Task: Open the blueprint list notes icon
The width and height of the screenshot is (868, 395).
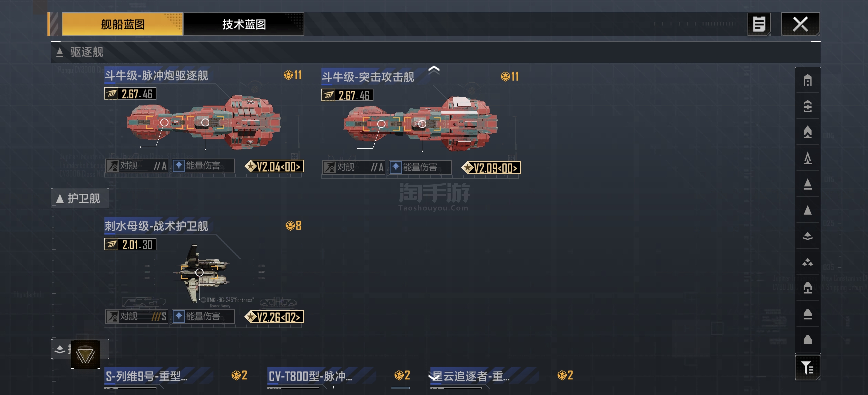Action: [759, 24]
